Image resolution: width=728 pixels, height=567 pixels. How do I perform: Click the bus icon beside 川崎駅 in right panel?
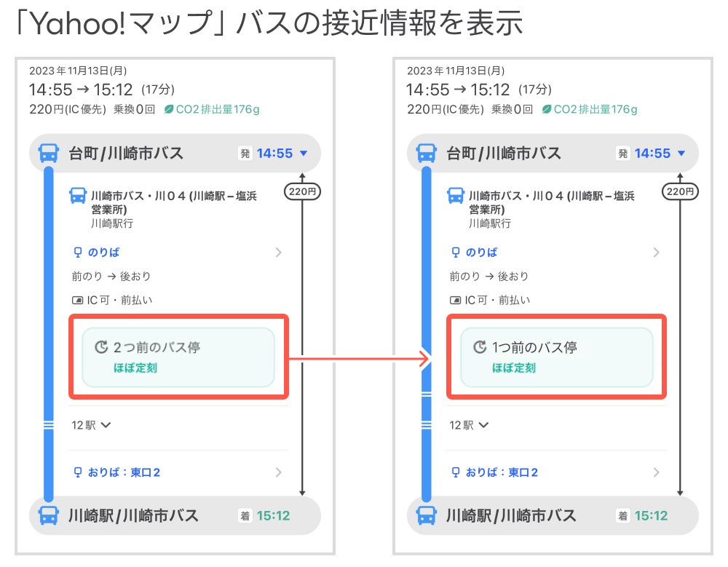click(x=426, y=515)
